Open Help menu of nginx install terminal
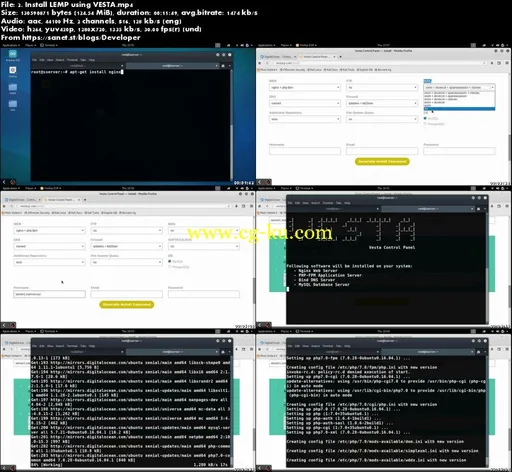Viewport: 512px width, 472px height. point(92,60)
